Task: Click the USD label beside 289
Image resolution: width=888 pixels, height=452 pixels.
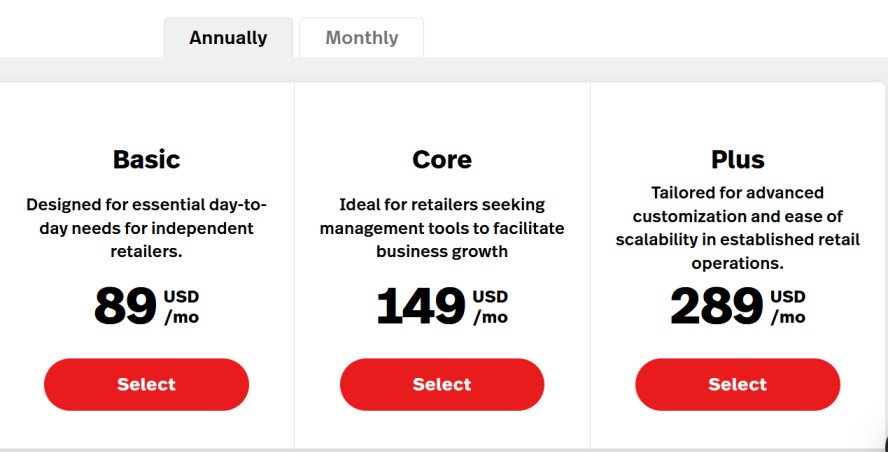Action: [788, 296]
